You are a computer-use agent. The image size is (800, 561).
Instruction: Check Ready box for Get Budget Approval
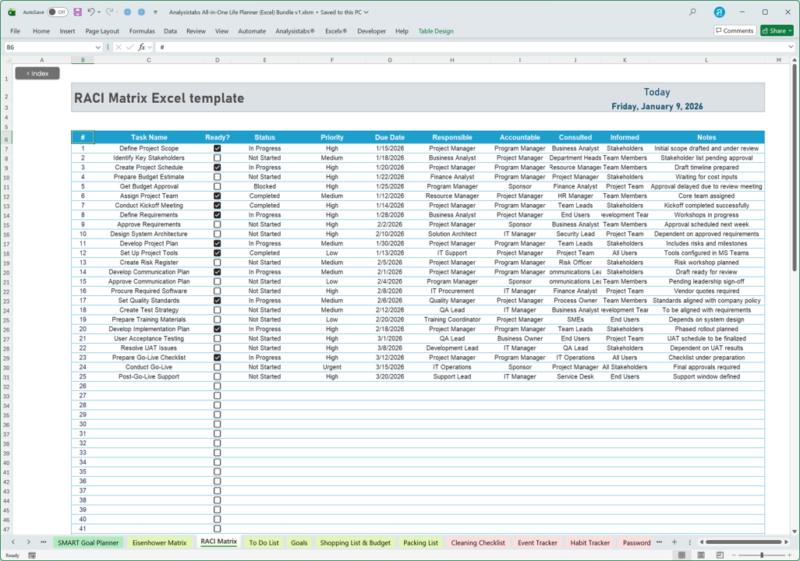tap(217, 186)
